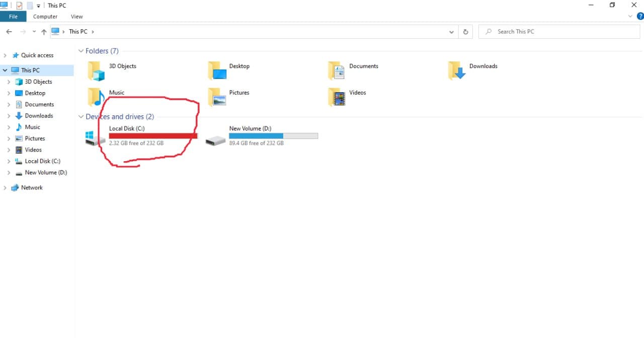The width and height of the screenshot is (644, 338).
Task: Click the Up arrow beside the address bar
Action: coord(44,32)
